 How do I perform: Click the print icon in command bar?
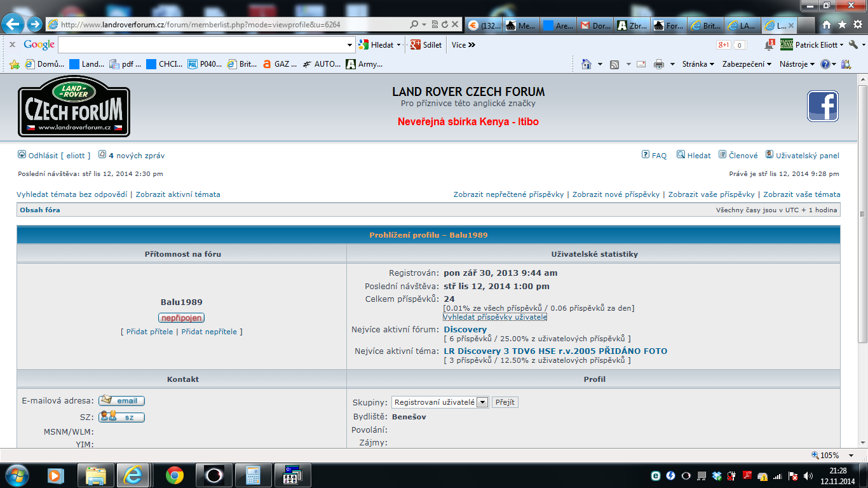659,64
